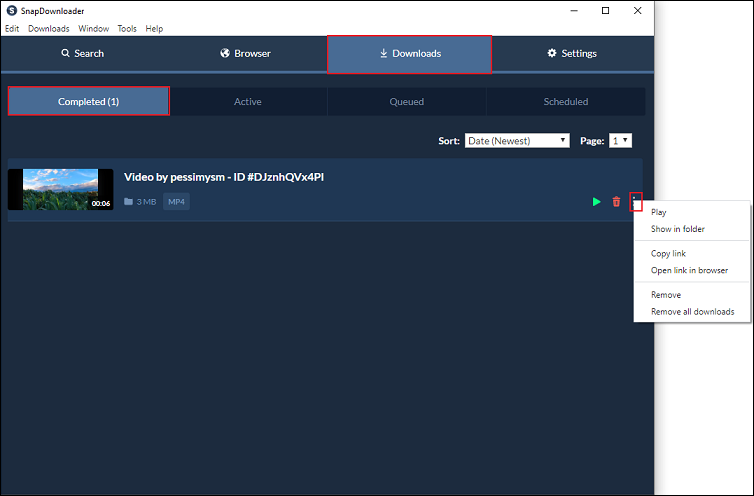This screenshot has height=496, width=754.
Task: Open the Tools menu
Action: pos(127,28)
